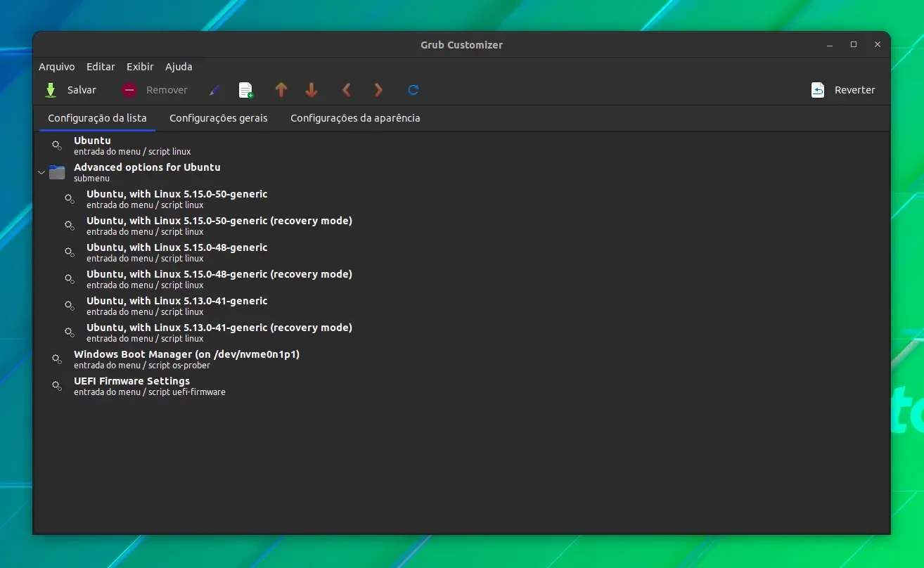
Task: Click the folder icon of Advanced options
Action: tap(57, 172)
